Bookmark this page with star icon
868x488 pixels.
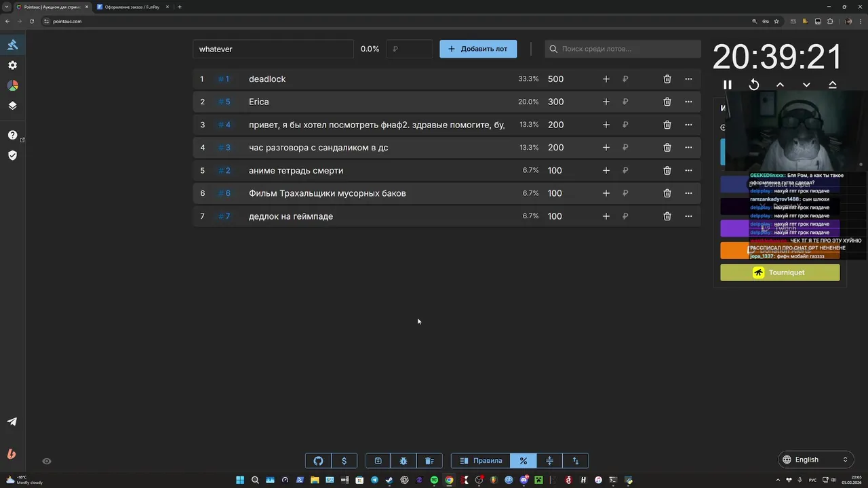776,21
